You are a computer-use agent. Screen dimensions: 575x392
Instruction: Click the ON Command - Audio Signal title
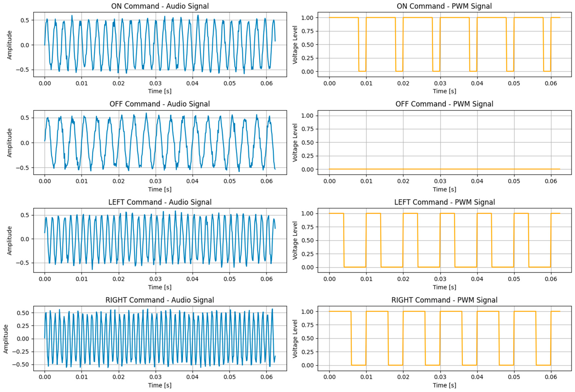click(160, 6)
